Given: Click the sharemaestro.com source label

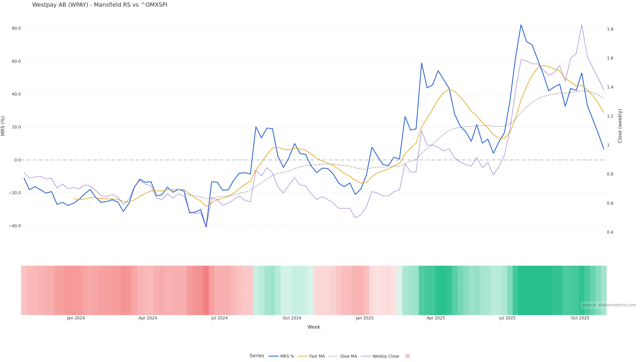Looking at the screenshot, I should (608, 305).
